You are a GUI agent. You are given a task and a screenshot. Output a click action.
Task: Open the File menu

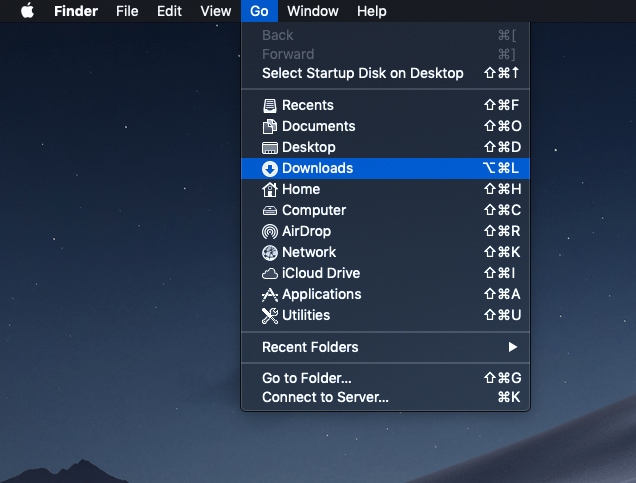pyautogui.click(x=127, y=11)
